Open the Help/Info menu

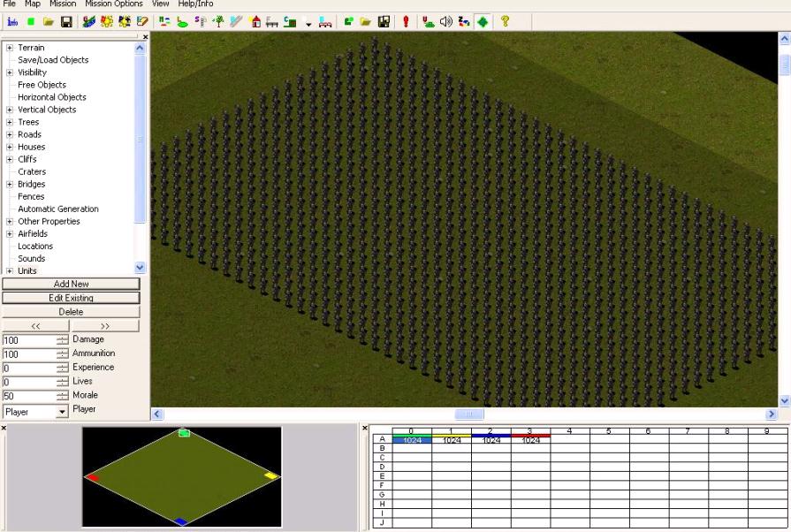click(195, 4)
